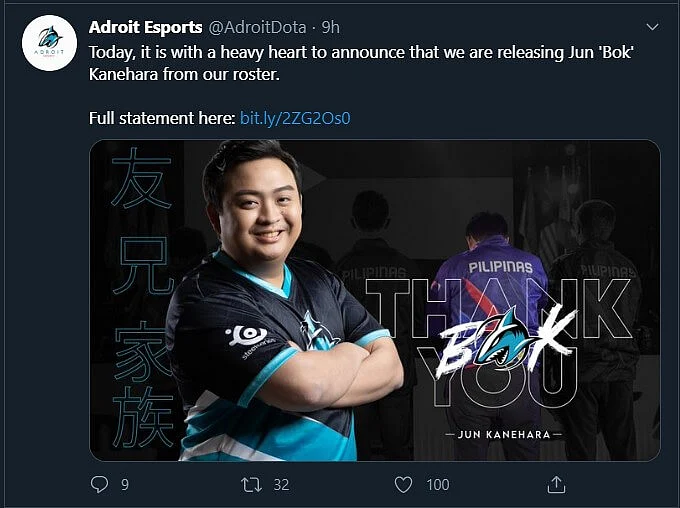680x508 pixels.
Task: Click the reply count showing 9
Action: (125, 485)
